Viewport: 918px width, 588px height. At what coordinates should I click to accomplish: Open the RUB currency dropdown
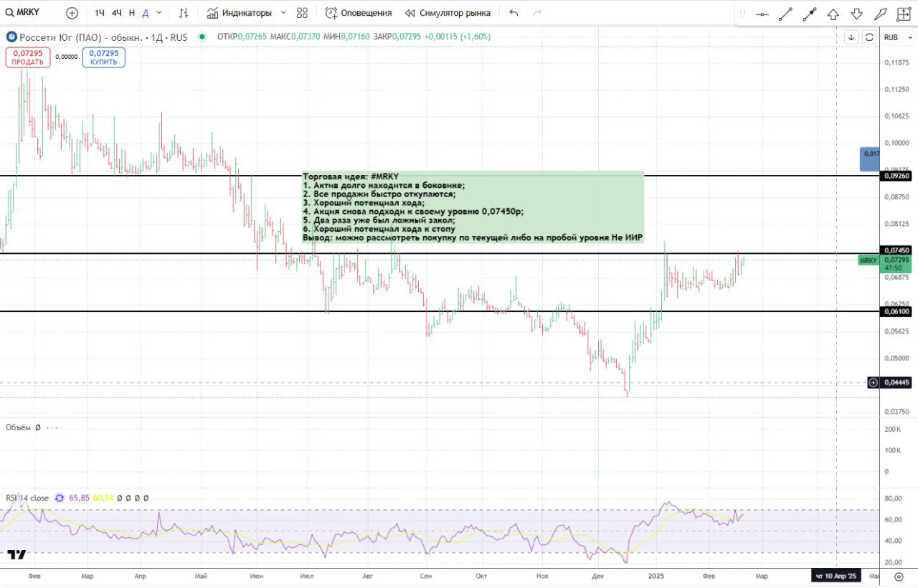click(899, 37)
